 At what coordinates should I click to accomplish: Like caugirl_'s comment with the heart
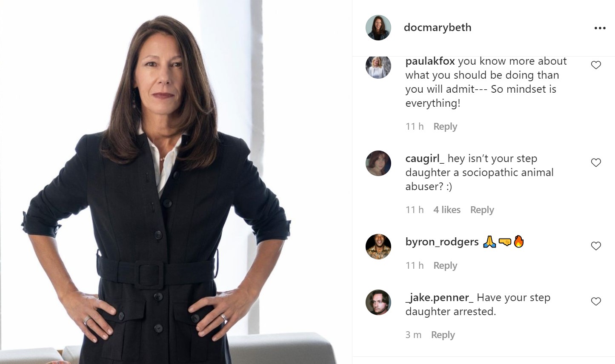[x=596, y=162]
